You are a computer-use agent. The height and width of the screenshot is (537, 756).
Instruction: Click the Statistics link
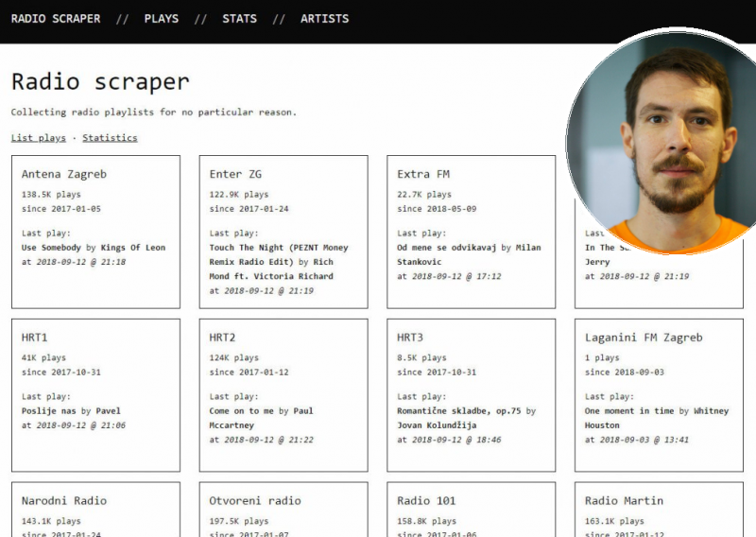pos(110,138)
